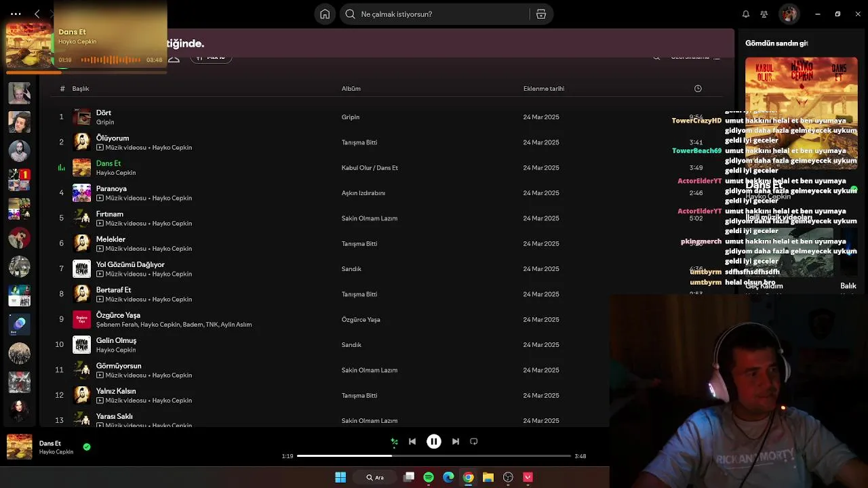Toggle smart shuffle in the player
Viewport: 868px width, 488px height.
[x=394, y=442]
